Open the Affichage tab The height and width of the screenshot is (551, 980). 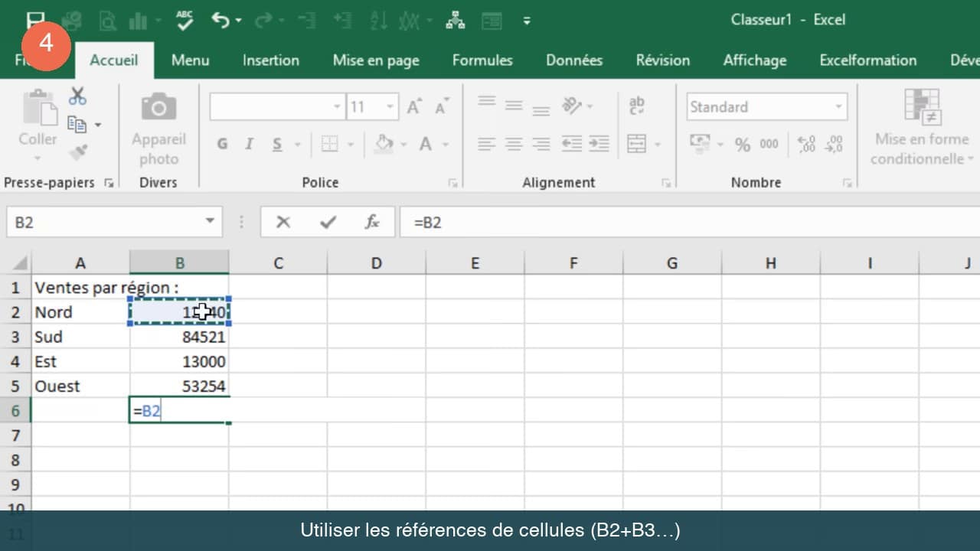point(755,60)
